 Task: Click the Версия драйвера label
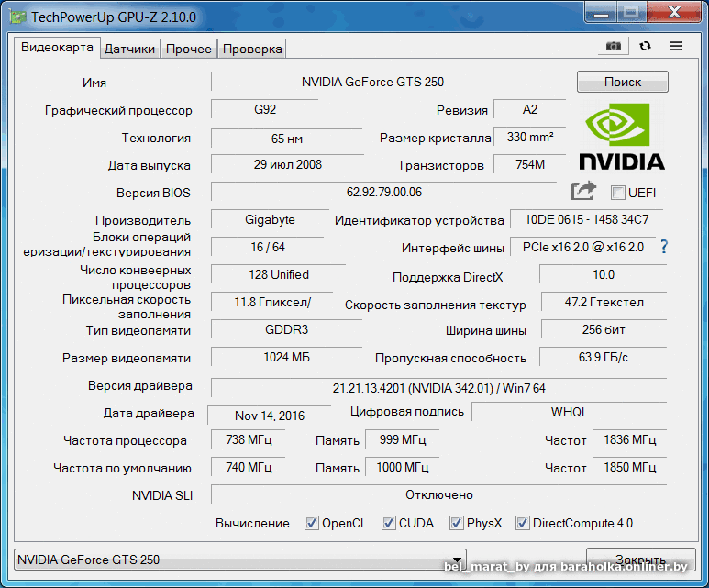[x=140, y=386]
